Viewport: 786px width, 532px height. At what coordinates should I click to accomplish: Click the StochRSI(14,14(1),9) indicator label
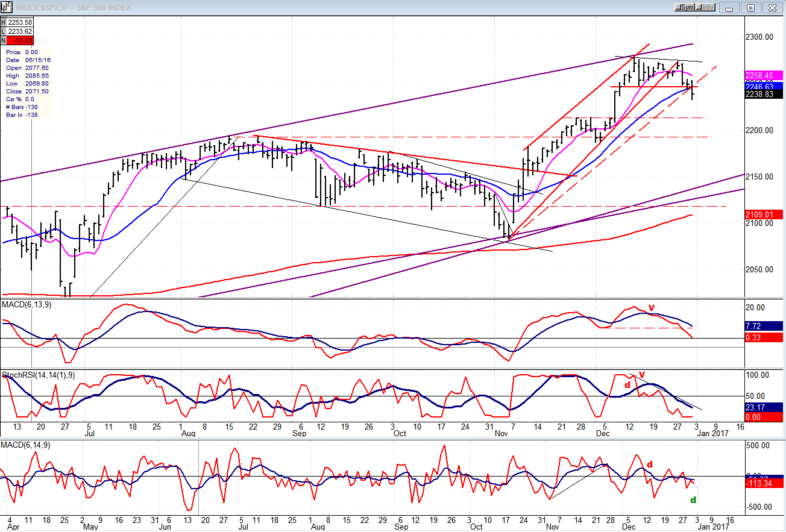point(39,375)
